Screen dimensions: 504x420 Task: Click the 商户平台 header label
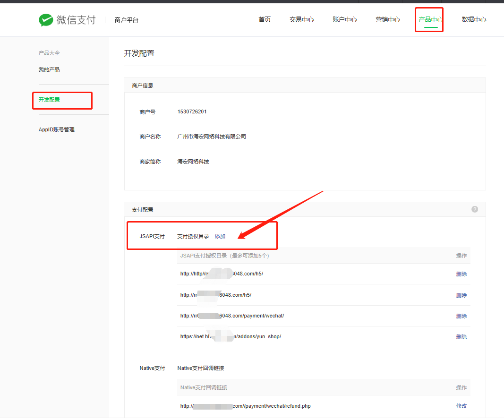126,20
